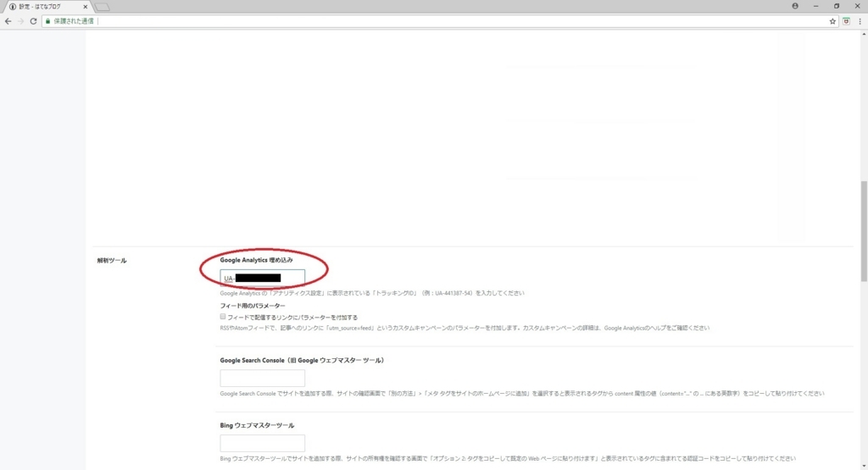Restore down the Chrome window

837,6
